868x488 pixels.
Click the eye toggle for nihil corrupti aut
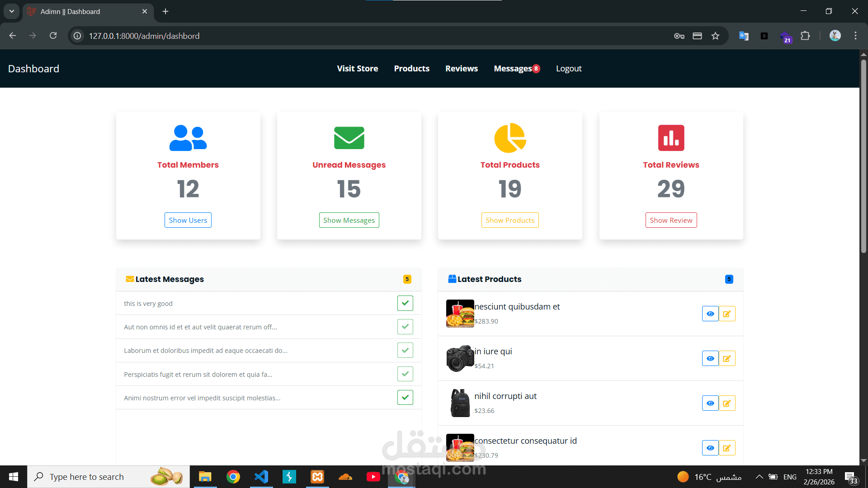710,403
